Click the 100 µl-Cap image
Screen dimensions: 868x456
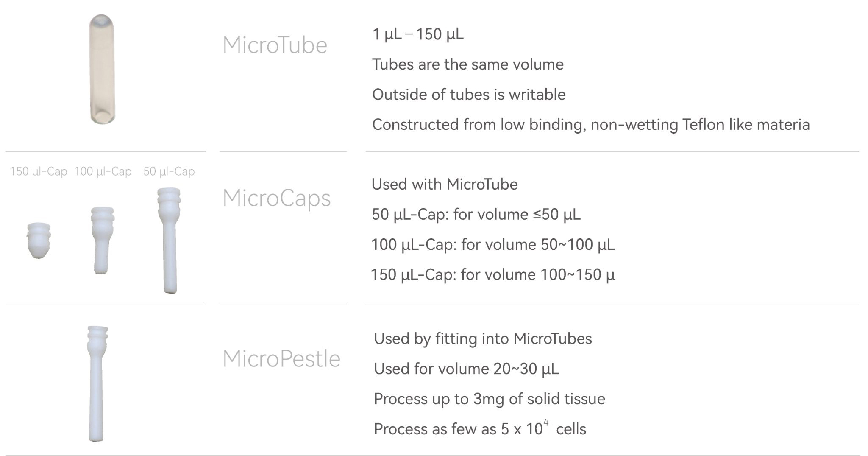tap(102, 240)
